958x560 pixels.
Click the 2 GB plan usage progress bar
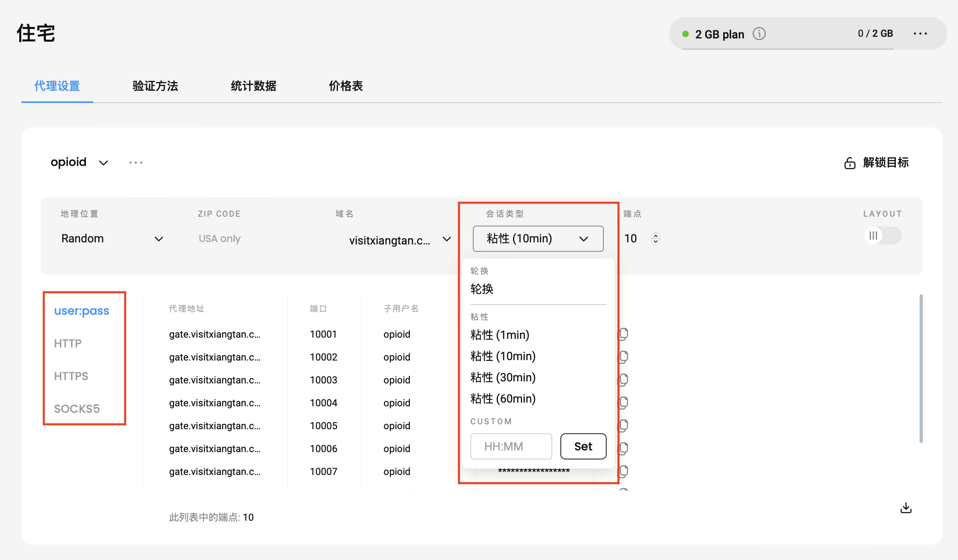point(788,49)
